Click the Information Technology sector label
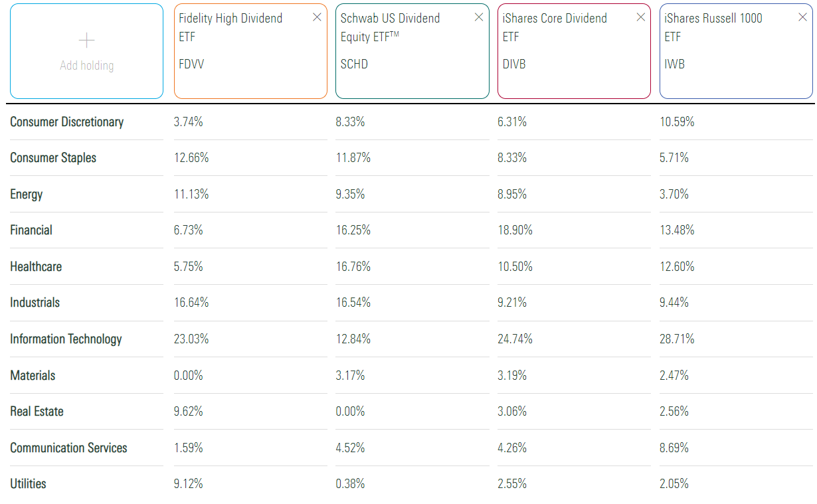Viewport: 817px width, 504px height. click(x=66, y=339)
